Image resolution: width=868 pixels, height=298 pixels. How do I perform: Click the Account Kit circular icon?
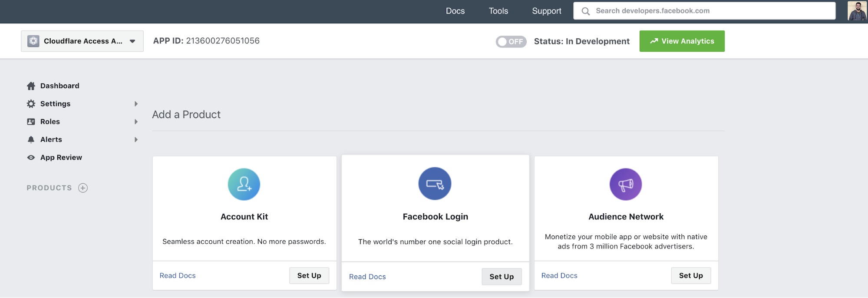(244, 184)
